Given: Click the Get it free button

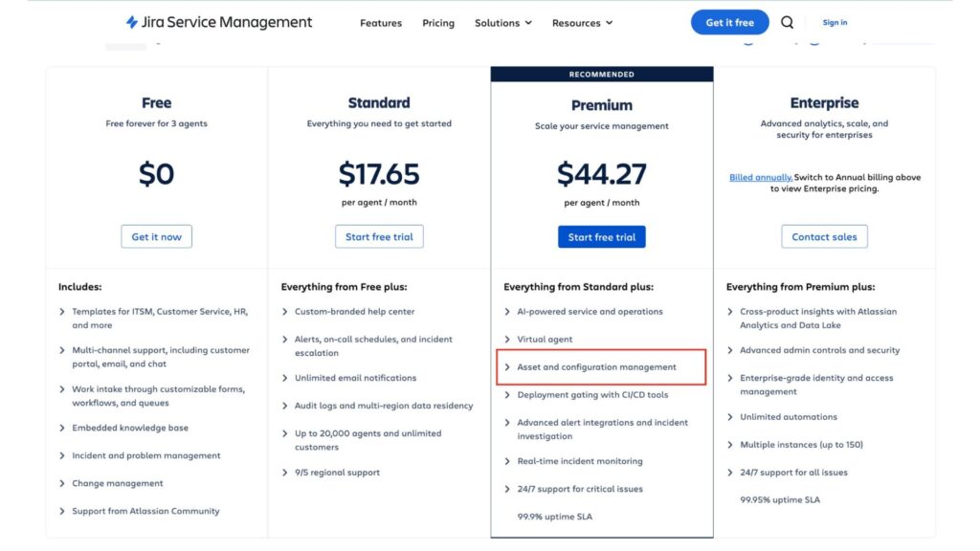Looking at the screenshot, I should tap(729, 22).
